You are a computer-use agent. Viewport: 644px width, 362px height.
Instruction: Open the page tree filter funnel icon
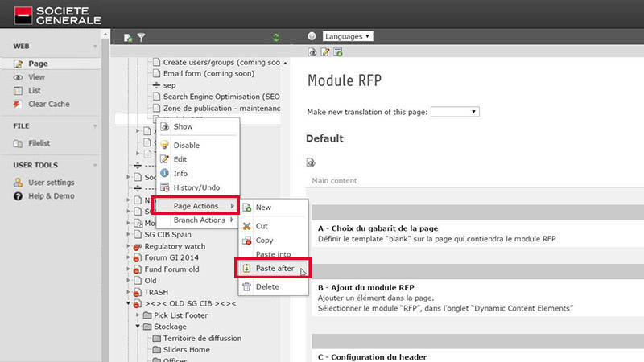(142, 38)
